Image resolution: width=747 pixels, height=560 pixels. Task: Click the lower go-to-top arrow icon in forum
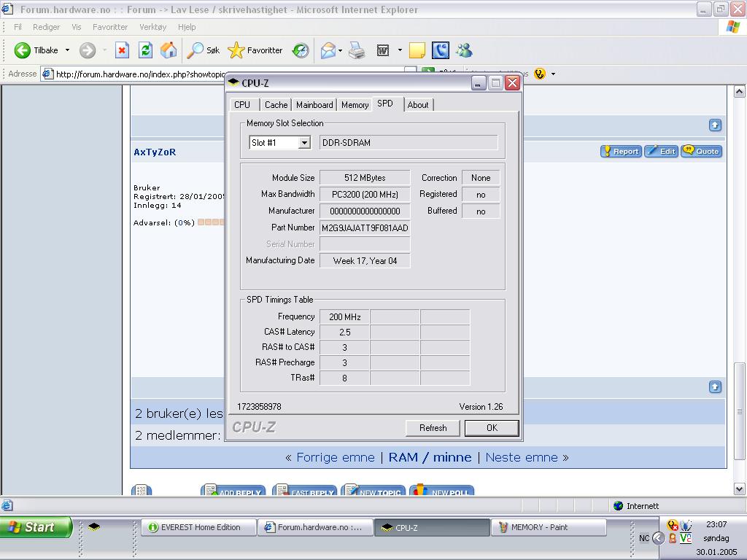(715, 386)
